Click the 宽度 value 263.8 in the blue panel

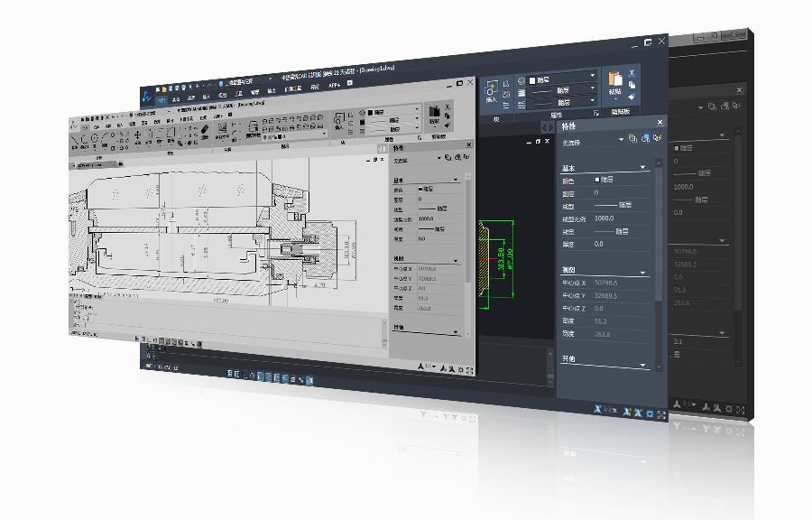pos(603,334)
